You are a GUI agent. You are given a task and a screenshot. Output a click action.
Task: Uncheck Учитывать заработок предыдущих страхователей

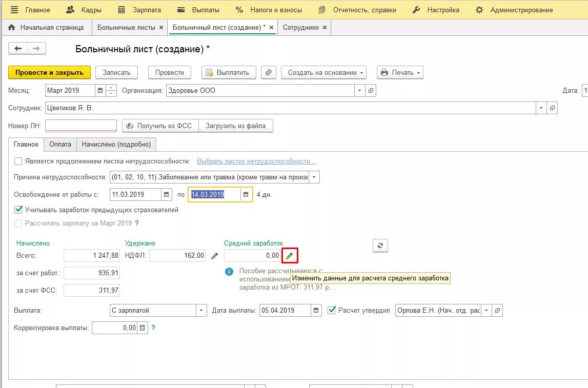coord(18,210)
